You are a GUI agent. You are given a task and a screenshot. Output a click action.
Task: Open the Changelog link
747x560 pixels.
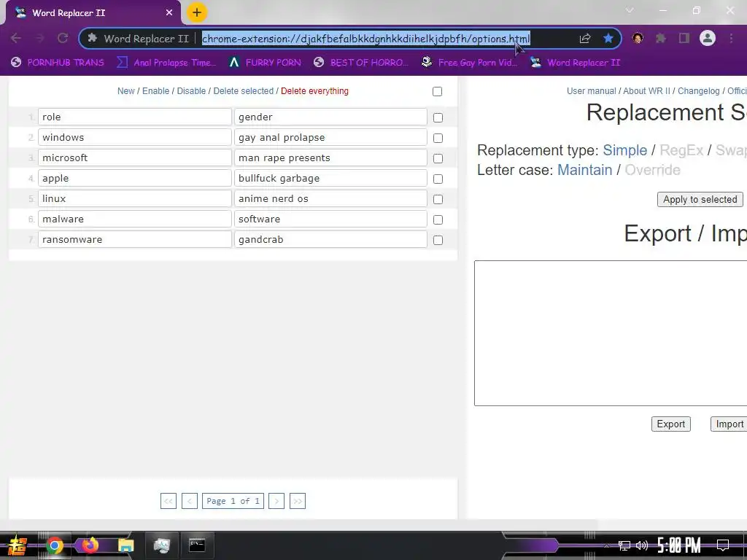[698, 91]
